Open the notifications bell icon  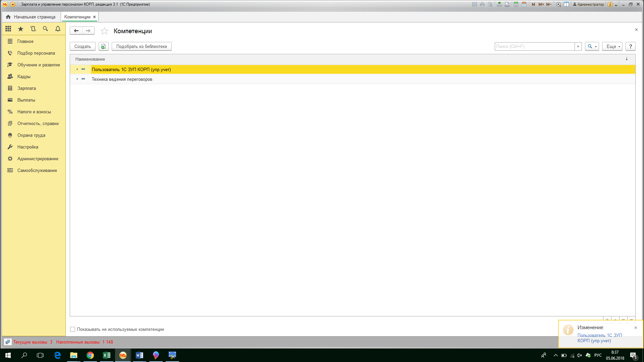point(58,29)
